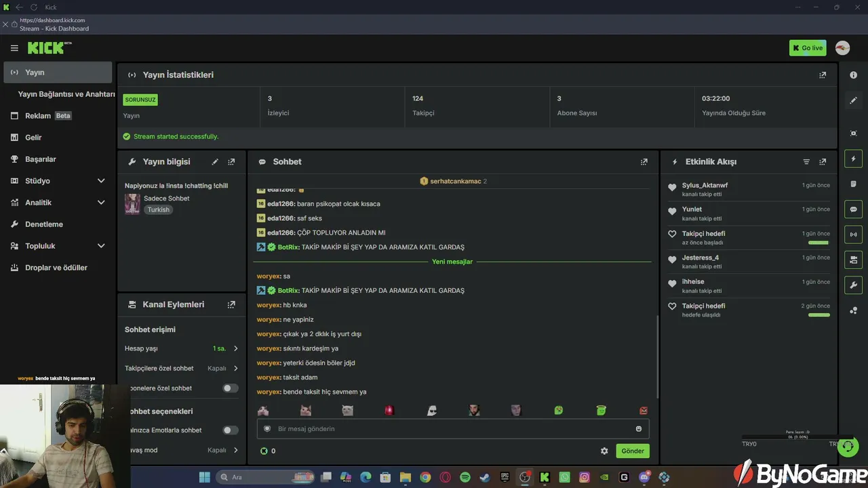868x488 pixels.
Task: Open the Windows Start button
Action: point(204,477)
